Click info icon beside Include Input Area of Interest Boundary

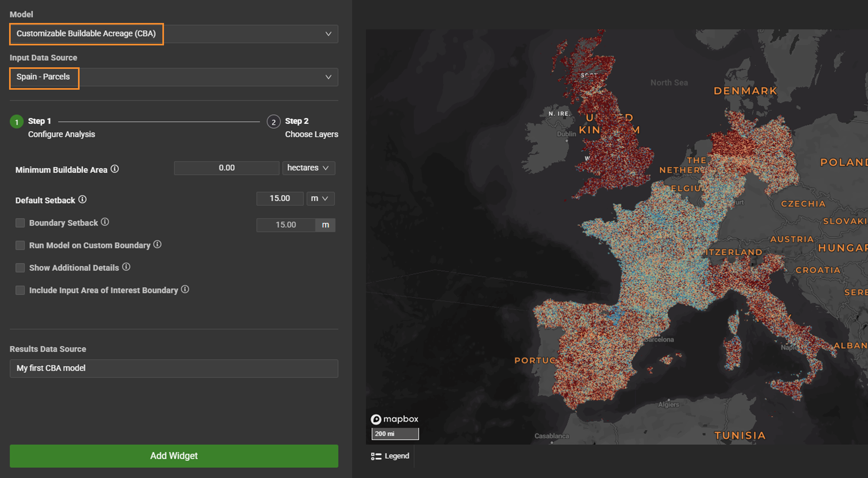[x=185, y=289]
